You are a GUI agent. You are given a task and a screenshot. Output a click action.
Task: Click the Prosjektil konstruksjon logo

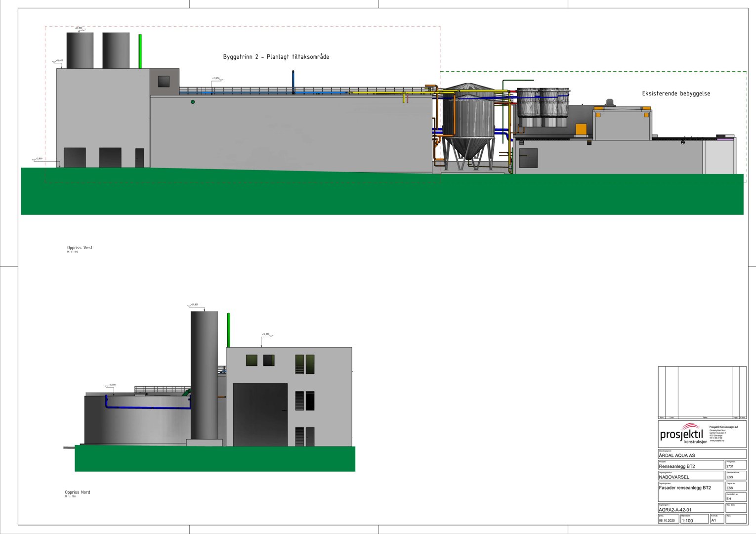coord(683,434)
